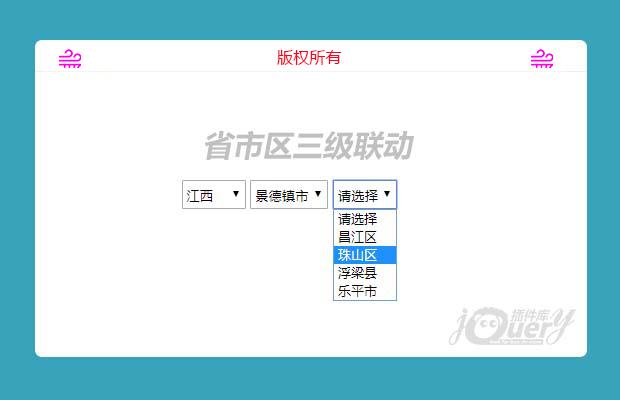Choose the highlighted 珠山区 option
Image resolution: width=620 pixels, height=400 pixels.
point(365,255)
